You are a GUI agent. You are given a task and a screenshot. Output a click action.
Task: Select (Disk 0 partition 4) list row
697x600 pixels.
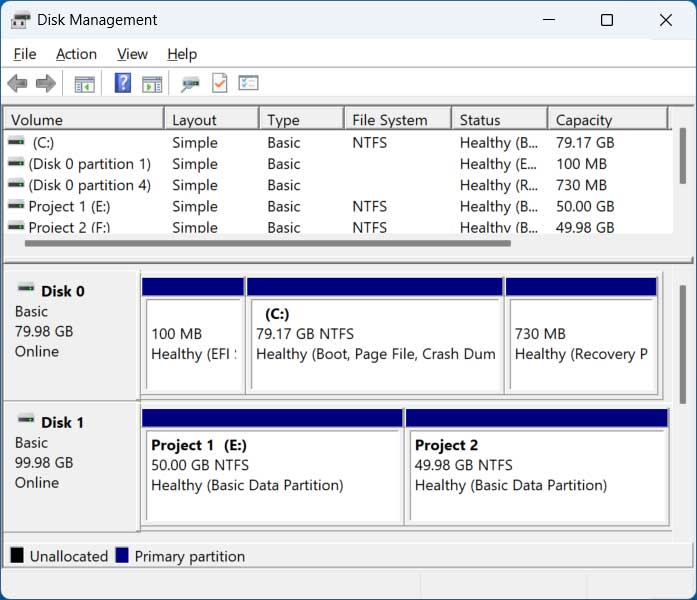click(338, 185)
